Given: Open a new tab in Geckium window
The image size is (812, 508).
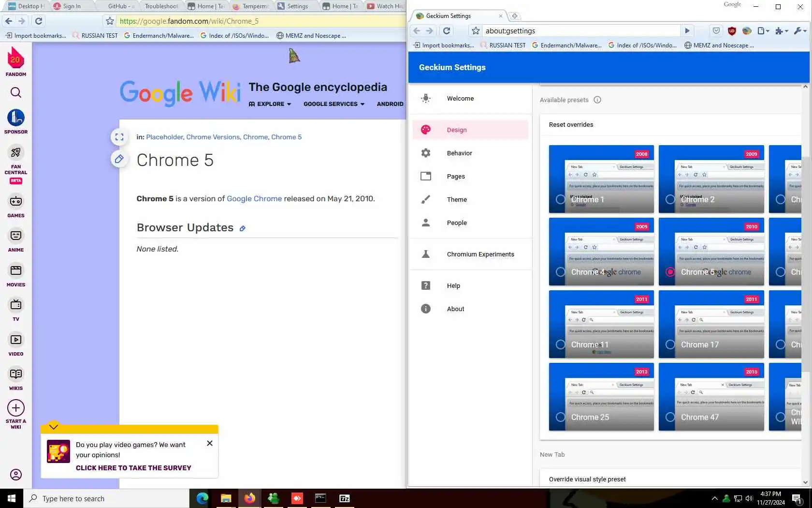Looking at the screenshot, I should click(x=515, y=16).
